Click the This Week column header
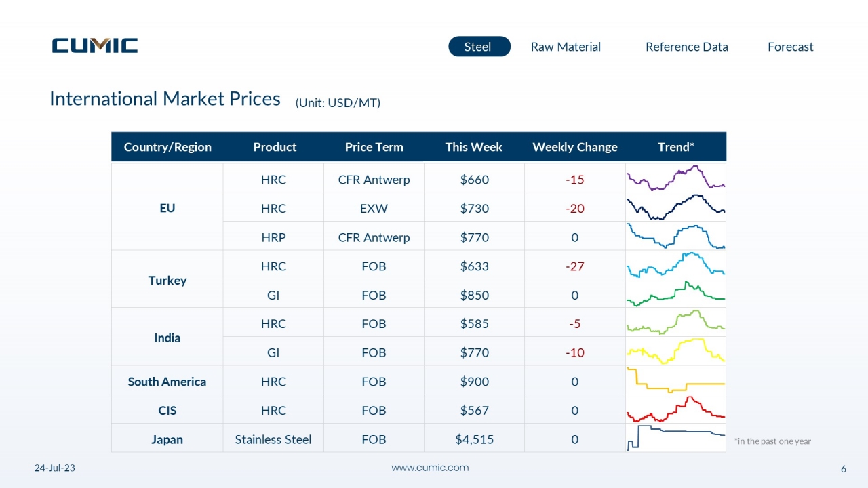The height and width of the screenshot is (488, 868). (x=474, y=147)
